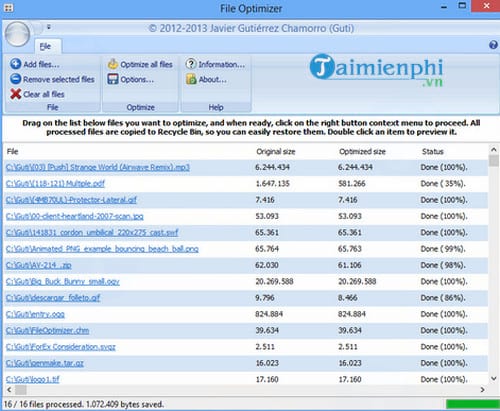Click the red X Clear all files icon
The width and height of the screenshot is (500, 411).
click(x=15, y=94)
